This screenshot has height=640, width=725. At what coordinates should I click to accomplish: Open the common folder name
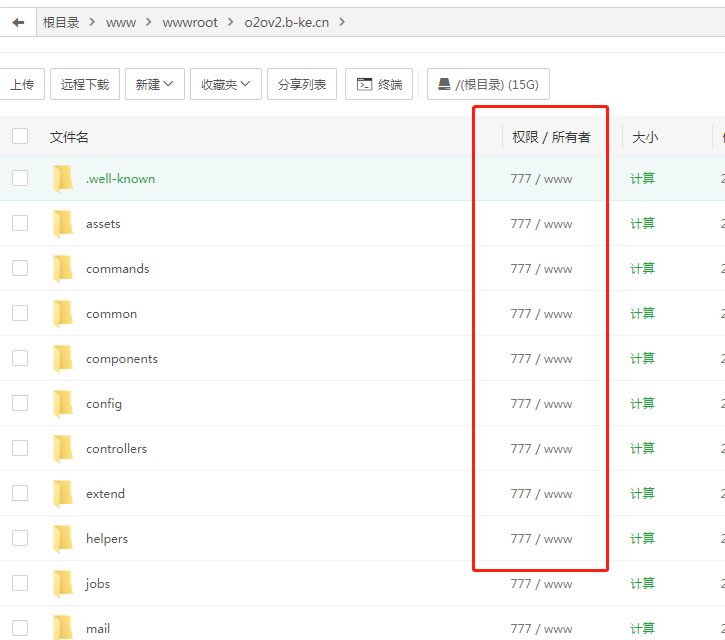[111, 314]
